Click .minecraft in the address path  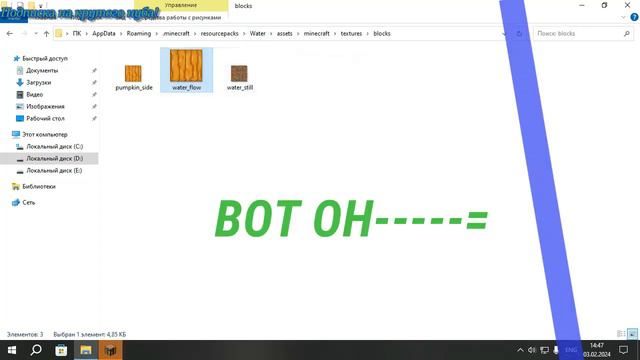pyautogui.click(x=176, y=33)
